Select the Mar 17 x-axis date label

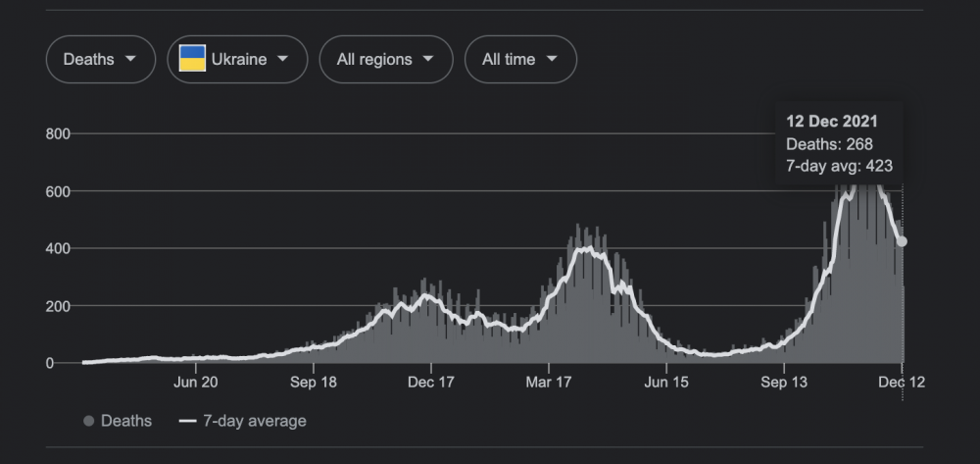549,382
